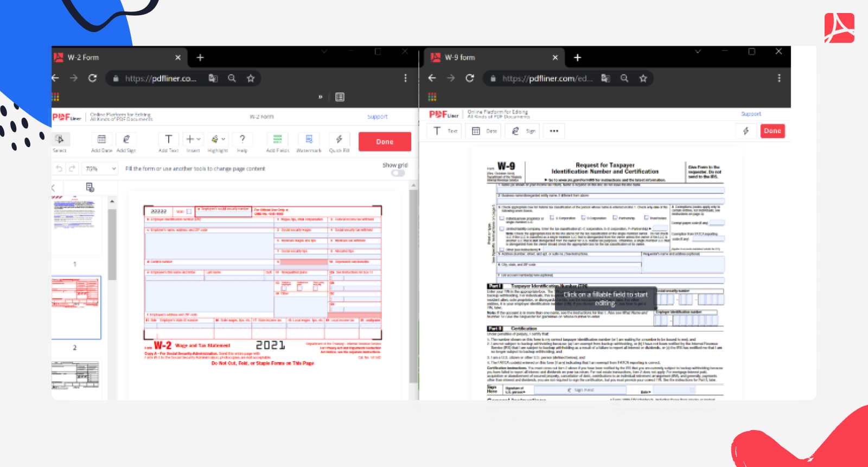The width and height of the screenshot is (868, 467).
Task: Expand the Highlight tool dropdown arrow
Action: (223, 139)
